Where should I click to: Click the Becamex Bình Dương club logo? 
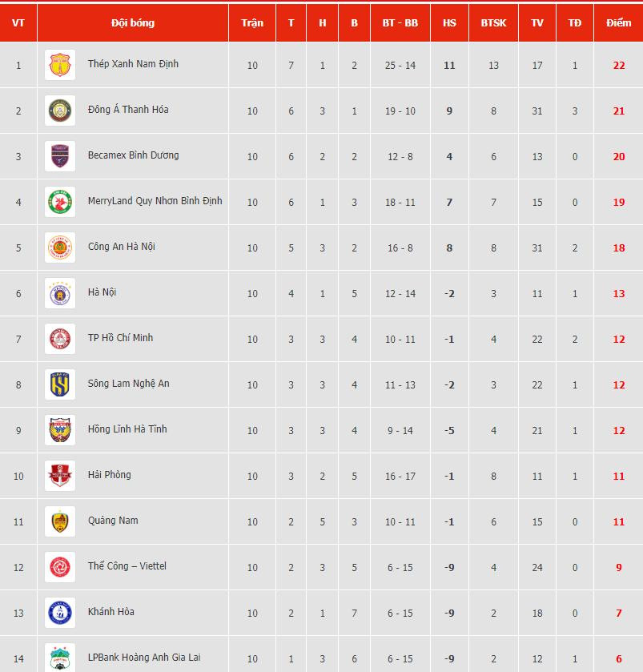click(60, 156)
